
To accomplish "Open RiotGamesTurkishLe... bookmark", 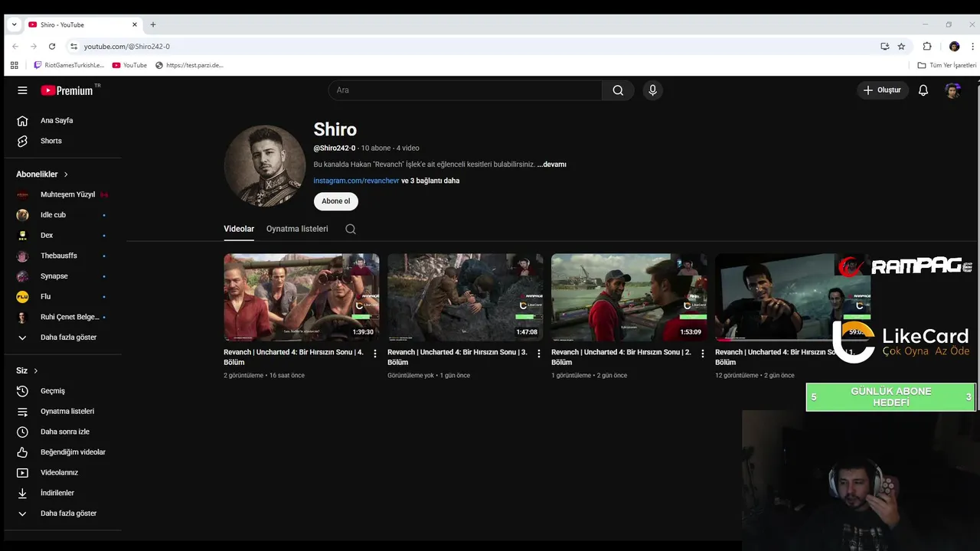I will 69,65.
